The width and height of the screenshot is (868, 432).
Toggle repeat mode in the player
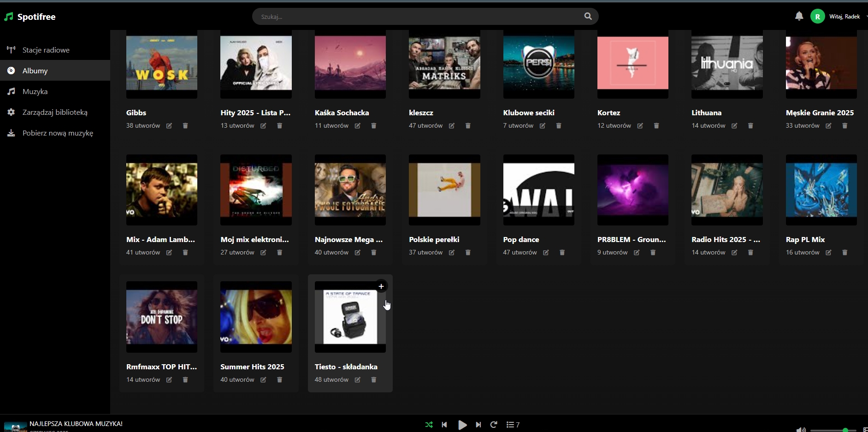pyautogui.click(x=494, y=425)
